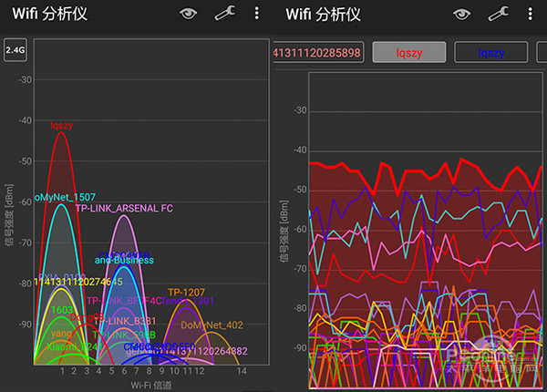547x392 pixels.
Task: Tap channel 6 on the Wi-Fi channel axis
Action: click(x=124, y=371)
